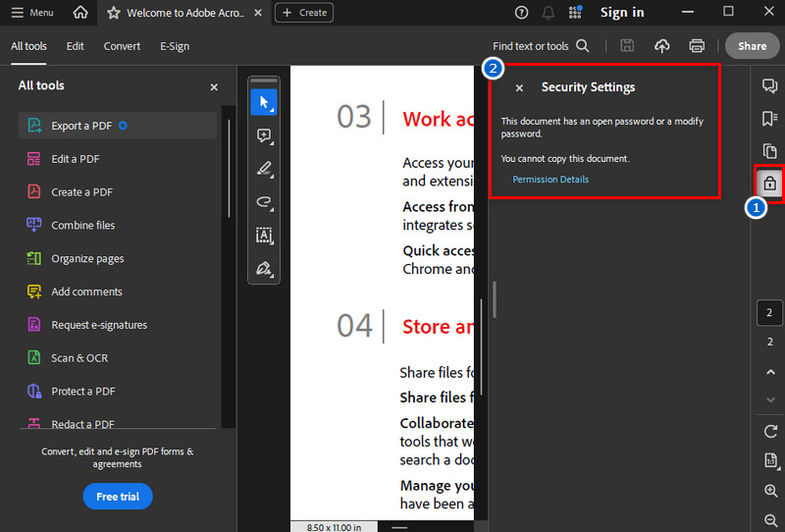
Task: Open the Bookmarks panel icon
Action: [769, 119]
